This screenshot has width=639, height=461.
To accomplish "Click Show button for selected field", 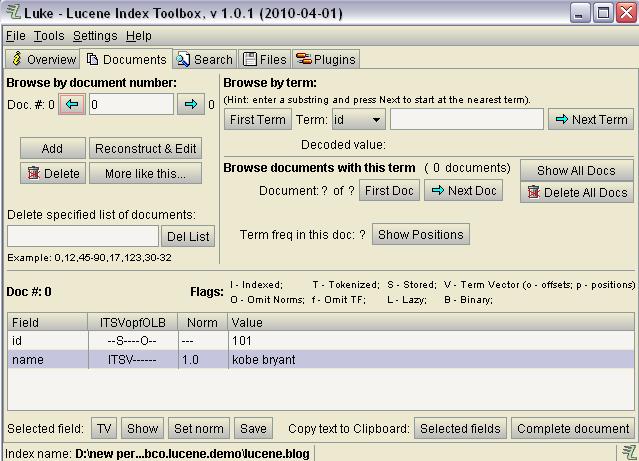I will 142,428.
